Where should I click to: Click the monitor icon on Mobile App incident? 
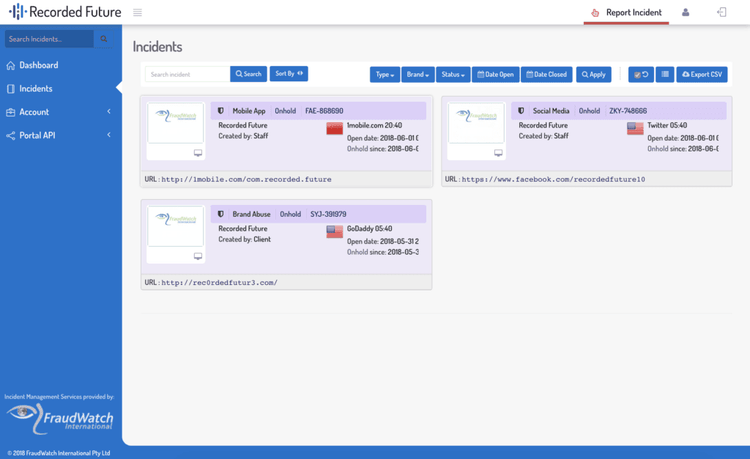tap(198, 153)
